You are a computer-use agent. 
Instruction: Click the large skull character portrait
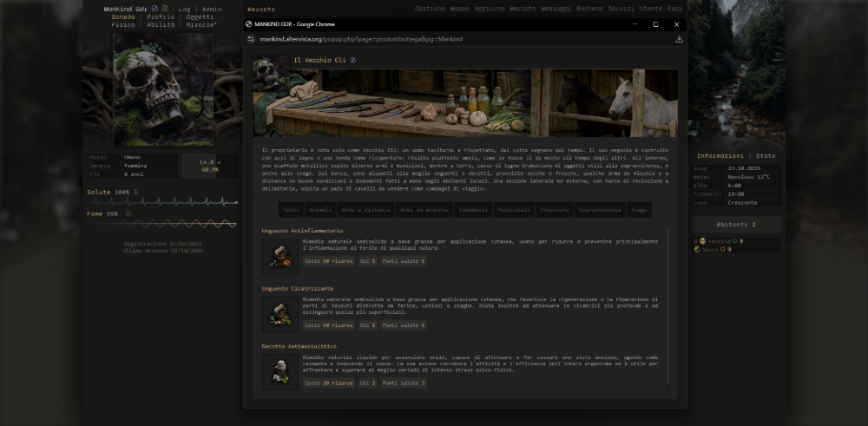pyautogui.click(x=163, y=89)
